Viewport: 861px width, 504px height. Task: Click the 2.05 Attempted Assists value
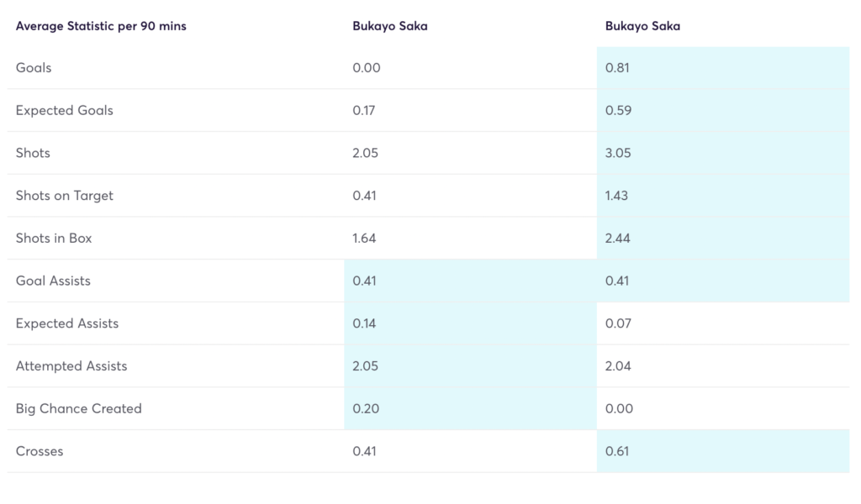tap(366, 365)
